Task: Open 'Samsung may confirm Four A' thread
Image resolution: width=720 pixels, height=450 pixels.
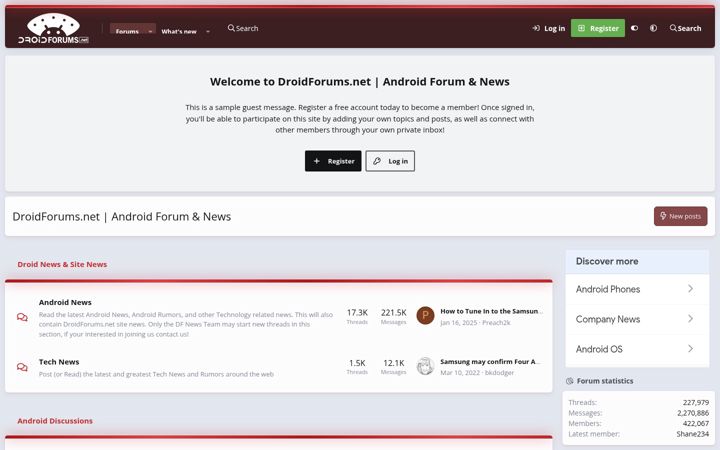Action: 490,361
